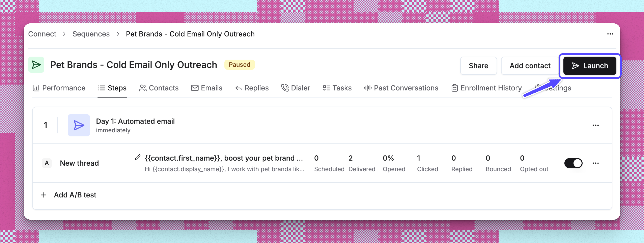This screenshot has width=644, height=243.
Task: Click the Day 1 automated email icon
Action: 79,125
